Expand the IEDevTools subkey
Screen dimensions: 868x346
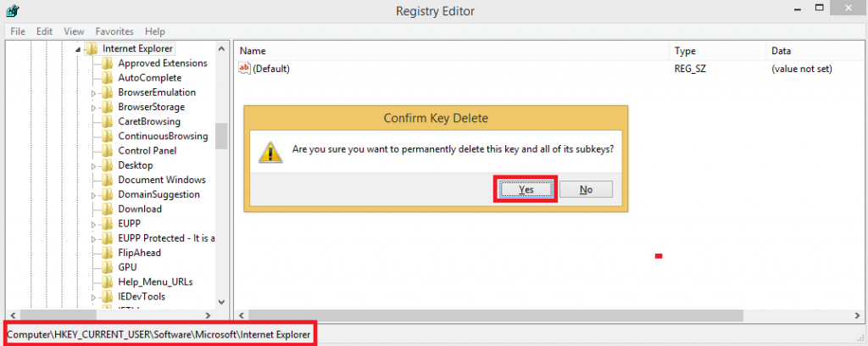(94, 297)
